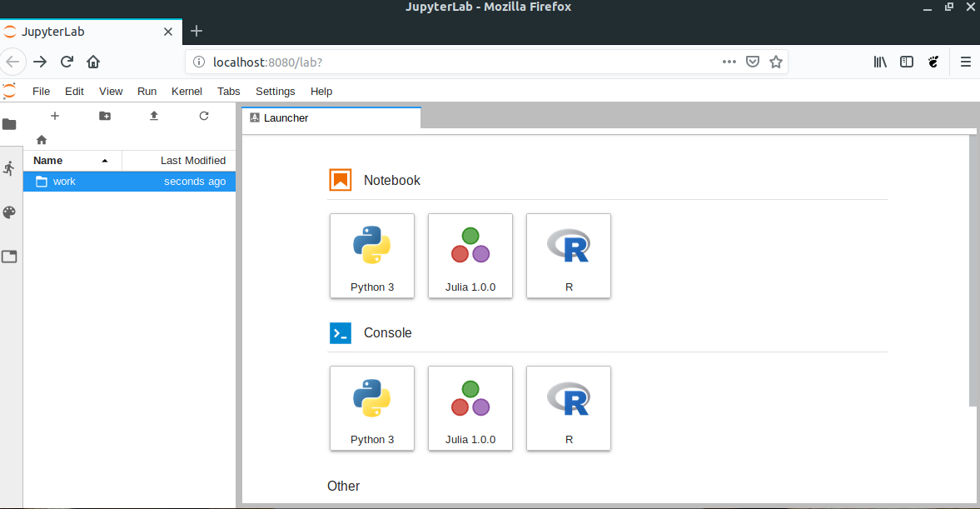The width and height of the screenshot is (980, 509).
Task: Sort files by Name column
Action: [x=72, y=161]
